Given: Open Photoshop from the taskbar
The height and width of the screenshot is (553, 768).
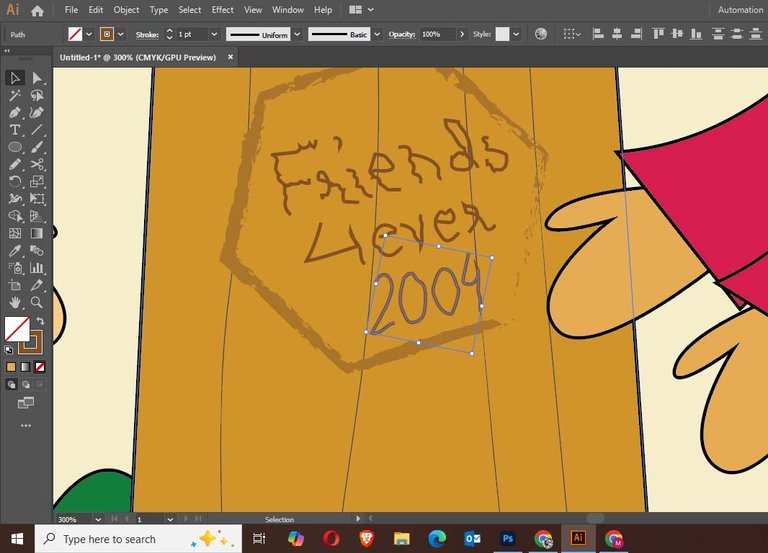Looking at the screenshot, I should 507,539.
